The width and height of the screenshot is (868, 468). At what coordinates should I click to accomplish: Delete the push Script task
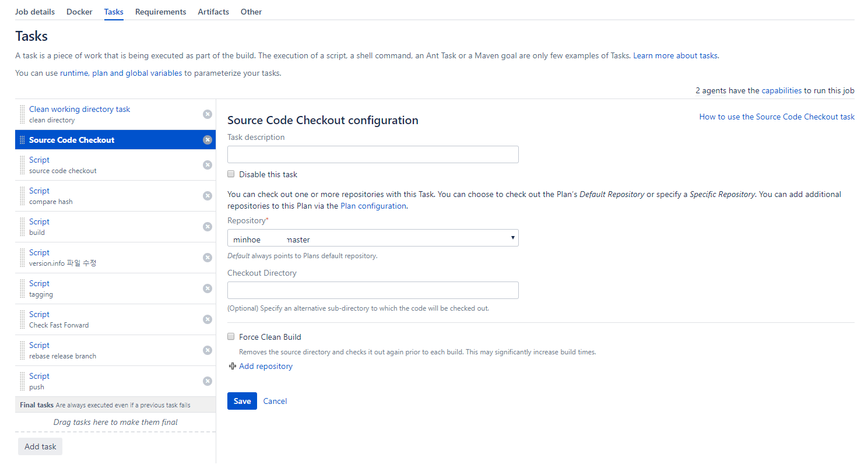pyautogui.click(x=207, y=381)
